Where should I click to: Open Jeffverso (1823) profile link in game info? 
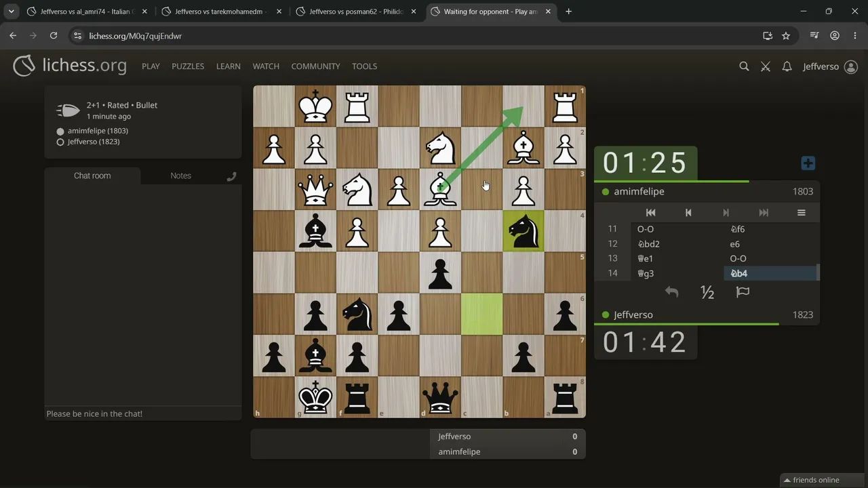(94, 142)
